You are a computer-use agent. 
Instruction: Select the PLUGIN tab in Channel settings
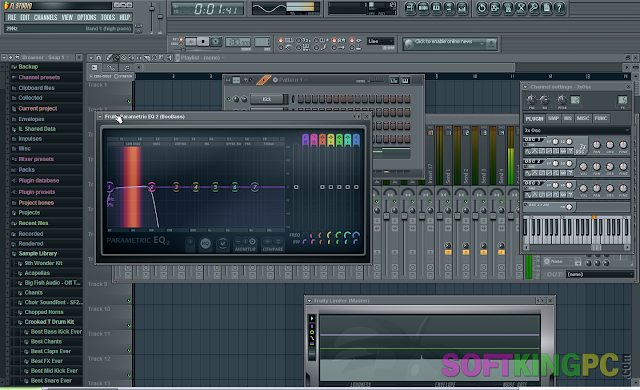click(534, 118)
